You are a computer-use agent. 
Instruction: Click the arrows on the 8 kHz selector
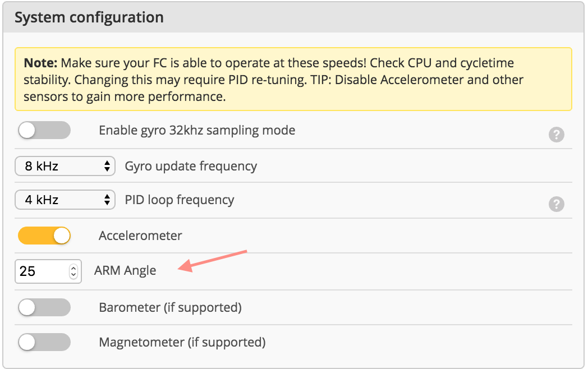tap(107, 166)
